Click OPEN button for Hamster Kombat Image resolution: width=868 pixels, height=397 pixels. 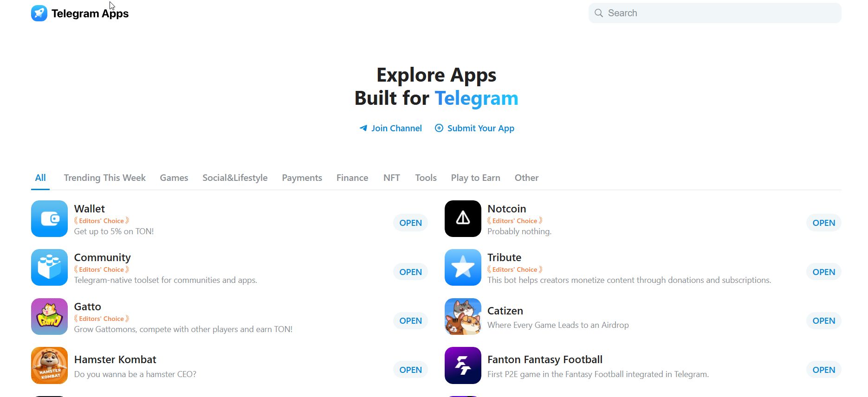coord(410,370)
